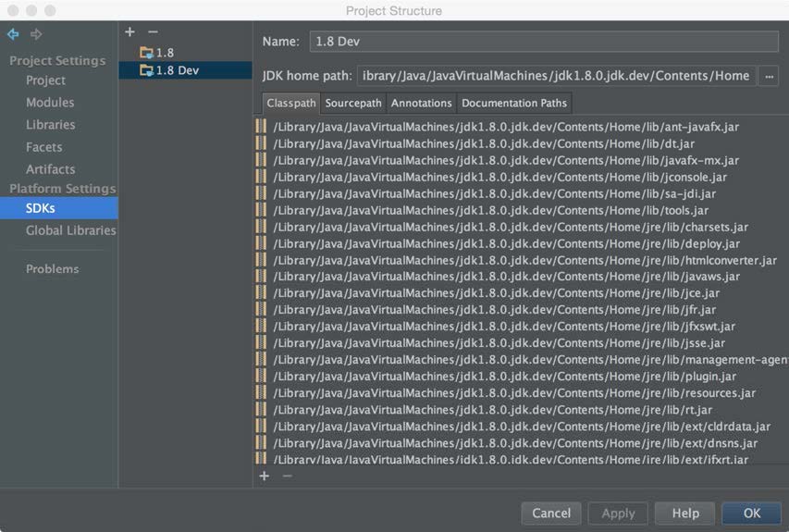The image size is (789, 532).
Task: Click jar icon beside jfxswt.jar
Action: click(261, 326)
